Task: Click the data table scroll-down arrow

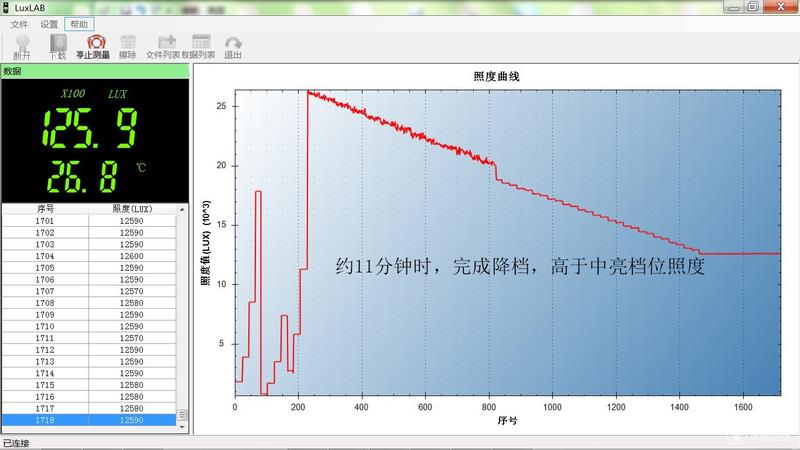Action: click(182, 427)
